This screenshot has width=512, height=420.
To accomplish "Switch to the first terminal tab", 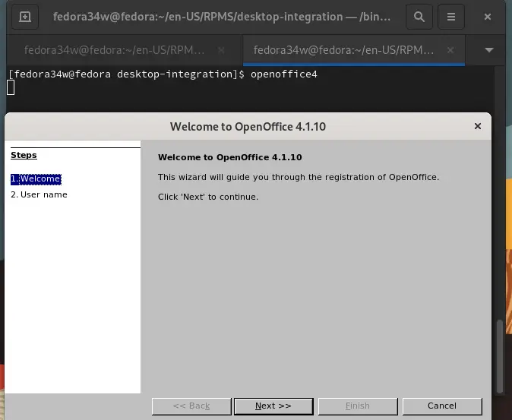I will [114, 50].
